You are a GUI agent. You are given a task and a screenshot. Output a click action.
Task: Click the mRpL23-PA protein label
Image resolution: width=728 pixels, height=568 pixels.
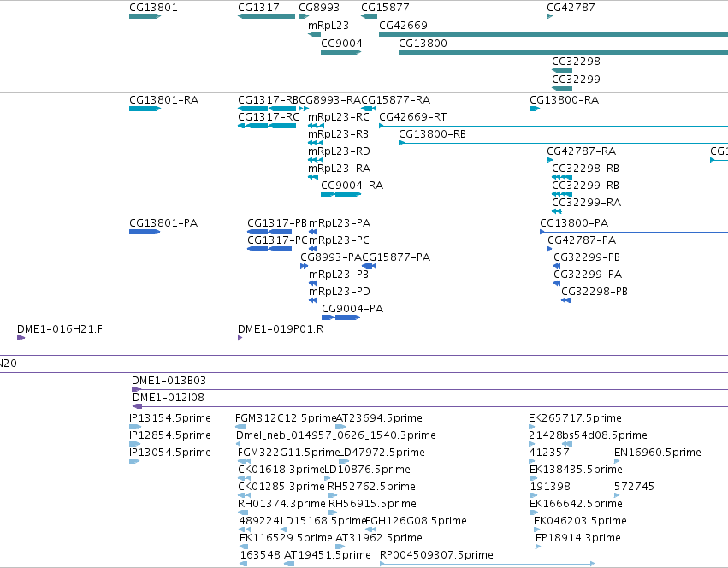pos(340,223)
